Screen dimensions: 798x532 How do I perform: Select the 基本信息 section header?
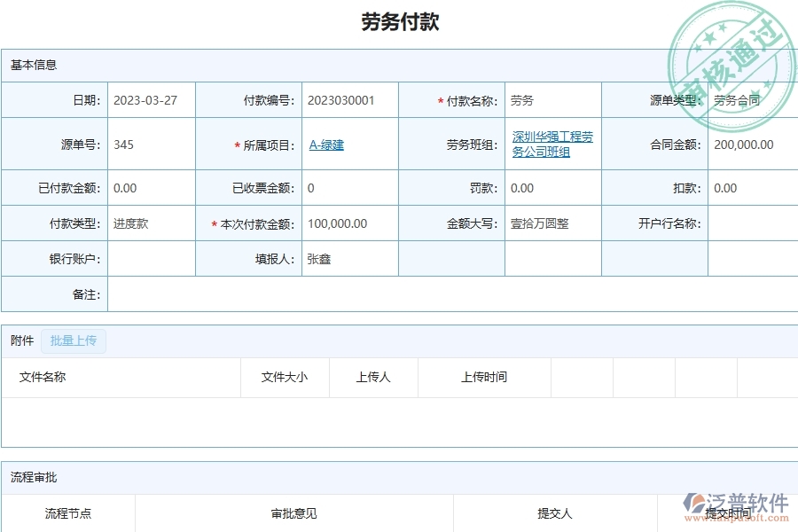pyautogui.click(x=27, y=64)
